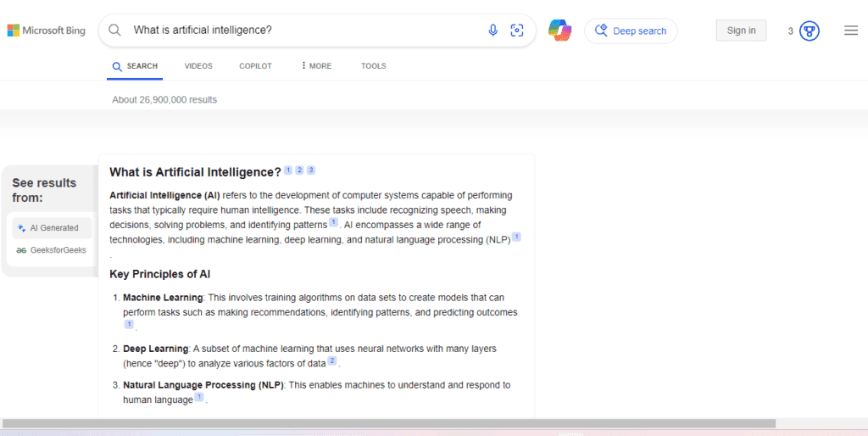This screenshot has height=436, width=868.
Task: Click citation under Machine Learning item
Action: 129,325
